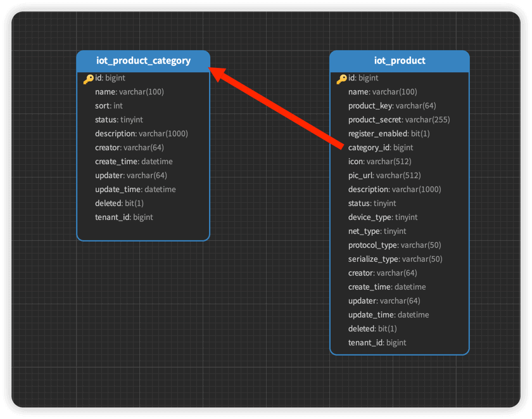Screen dimensions: 532x419
Task: Click the sort int column
Action: click(109, 106)
